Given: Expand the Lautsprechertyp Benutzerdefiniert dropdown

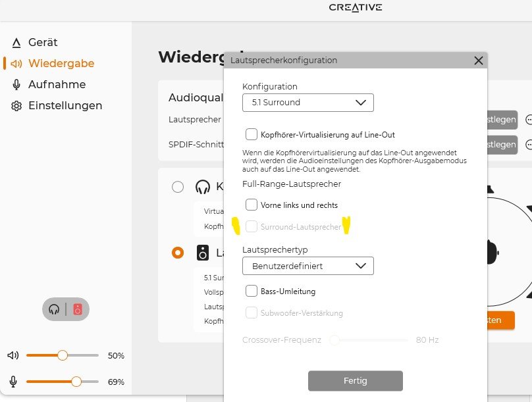Looking at the screenshot, I should 308,266.
